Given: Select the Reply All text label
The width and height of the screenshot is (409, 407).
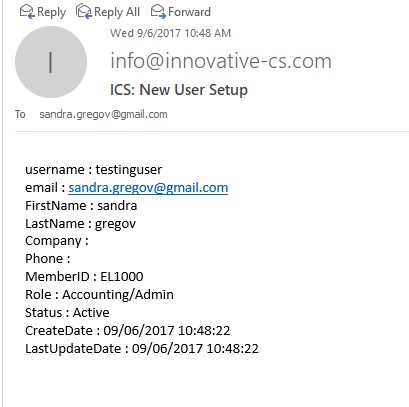Looking at the screenshot, I should tap(117, 12).
